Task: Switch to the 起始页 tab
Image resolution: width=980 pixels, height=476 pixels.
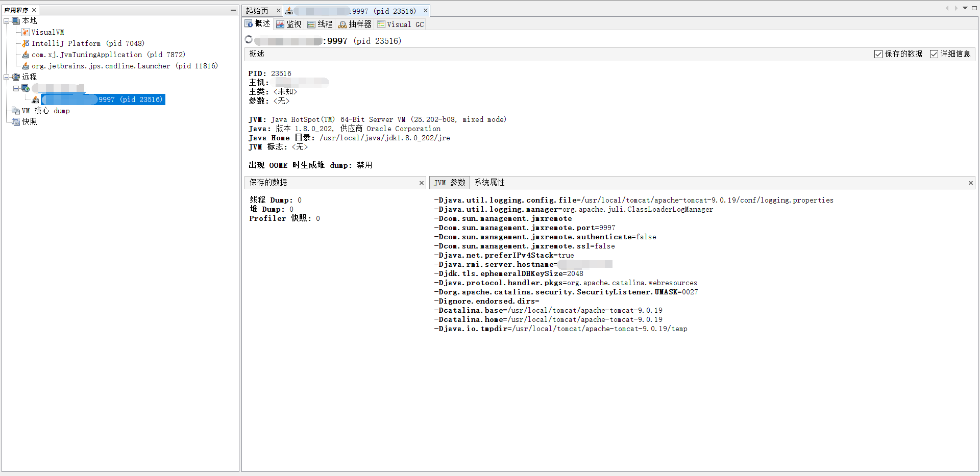Action: [257, 11]
